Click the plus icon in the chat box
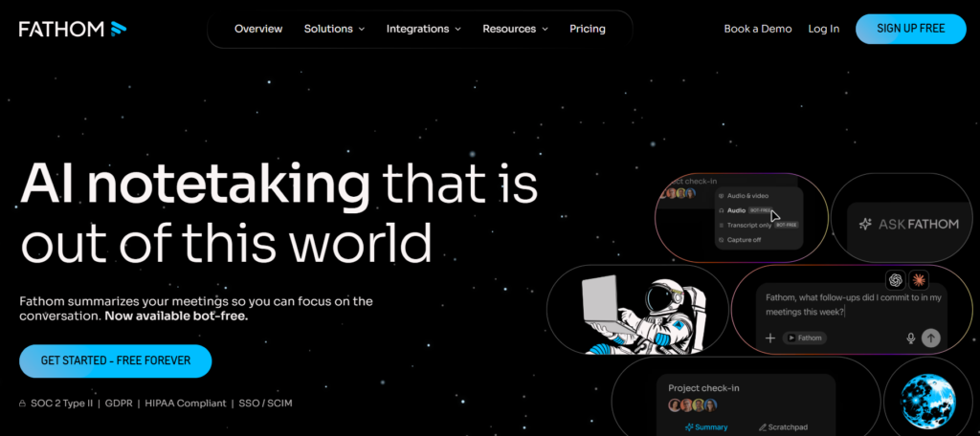 [x=770, y=338]
